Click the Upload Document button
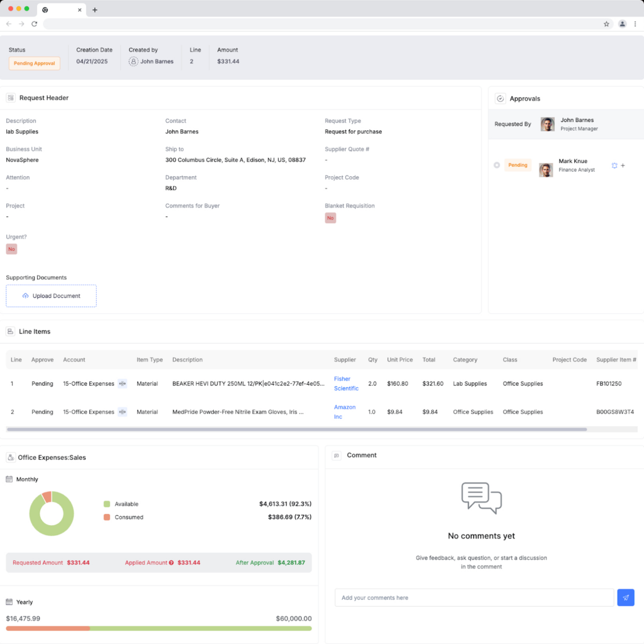This screenshot has height=644, width=644. click(x=52, y=296)
